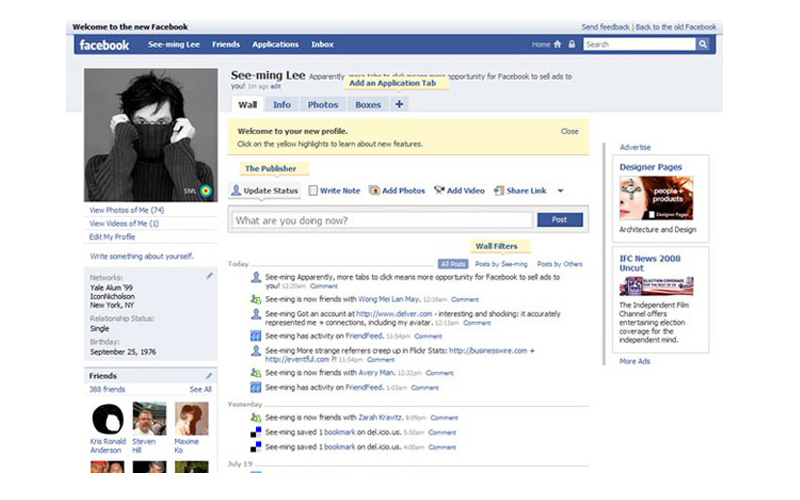Click del.icio.us icon on 5:50am bookmark

point(256,432)
